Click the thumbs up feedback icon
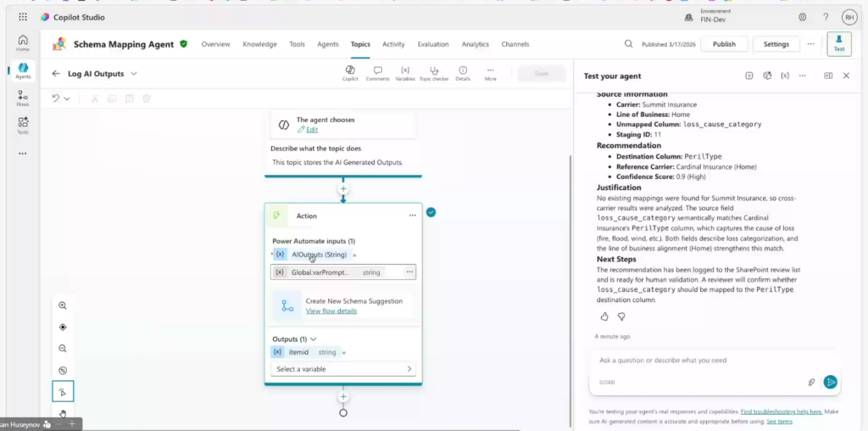868x431 pixels. point(604,316)
